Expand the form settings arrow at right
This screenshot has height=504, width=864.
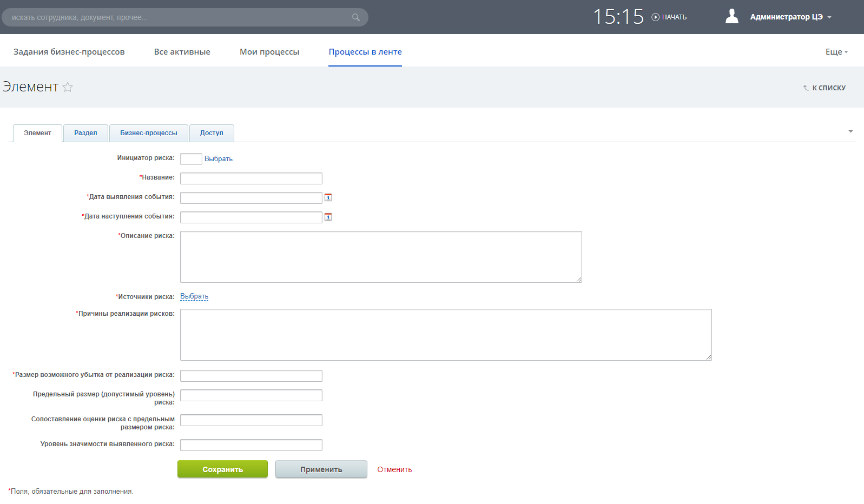click(x=850, y=131)
